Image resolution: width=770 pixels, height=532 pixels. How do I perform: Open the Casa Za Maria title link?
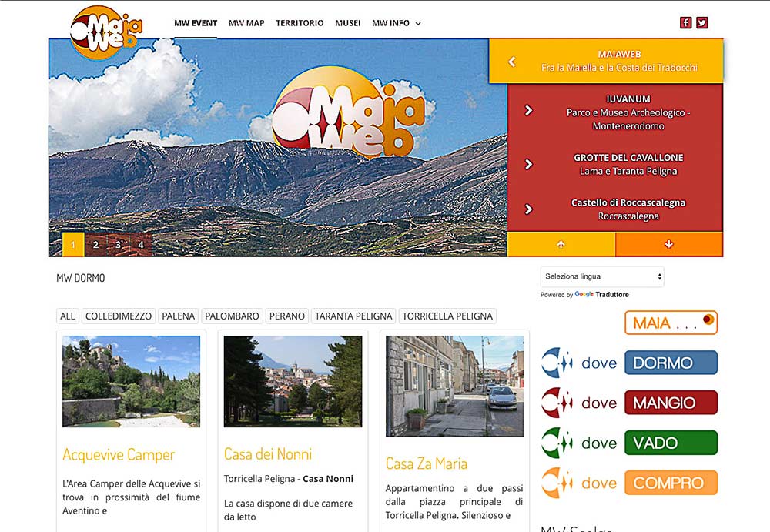(x=427, y=463)
